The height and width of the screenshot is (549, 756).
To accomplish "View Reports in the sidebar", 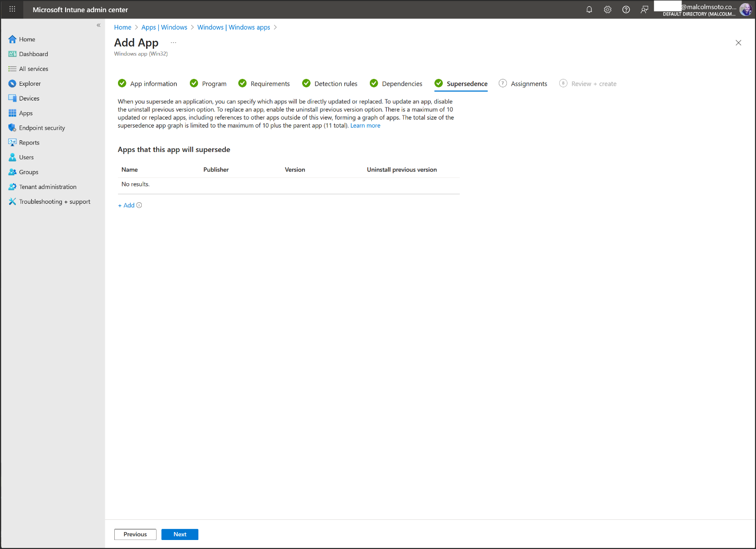I will pos(29,142).
